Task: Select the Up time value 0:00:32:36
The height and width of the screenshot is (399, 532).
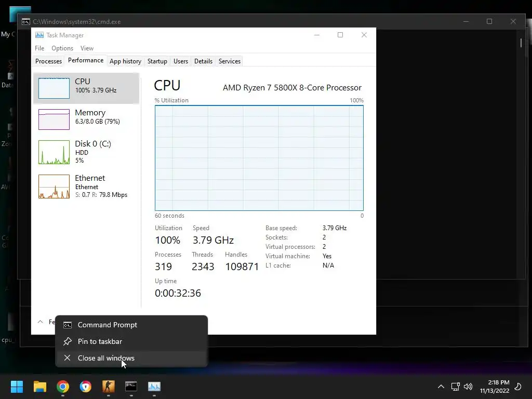Action: pos(178,293)
